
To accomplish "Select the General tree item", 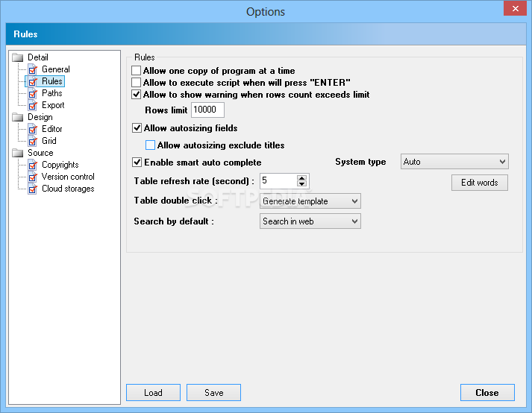I will click(56, 69).
